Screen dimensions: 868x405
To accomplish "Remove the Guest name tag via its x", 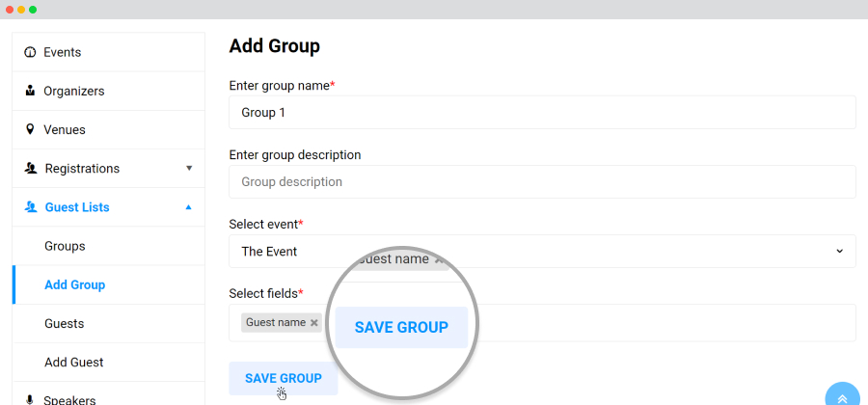I will tap(313, 323).
